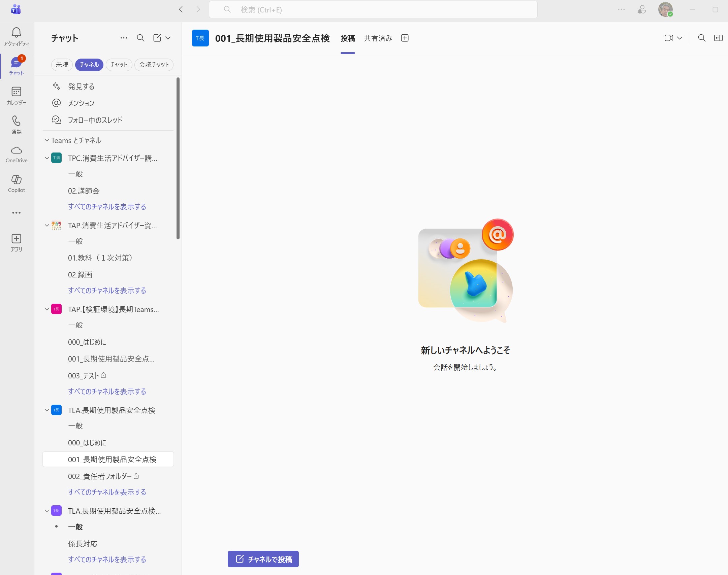The height and width of the screenshot is (575, 728).
Task: Start a new chat compose icon
Action: click(x=157, y=38)
